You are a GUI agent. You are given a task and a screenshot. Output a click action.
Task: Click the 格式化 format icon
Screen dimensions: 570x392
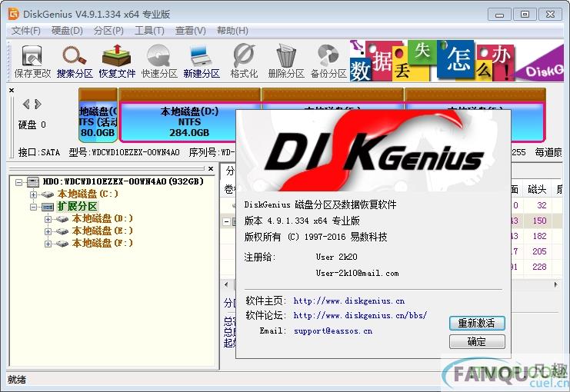(244, 61)
